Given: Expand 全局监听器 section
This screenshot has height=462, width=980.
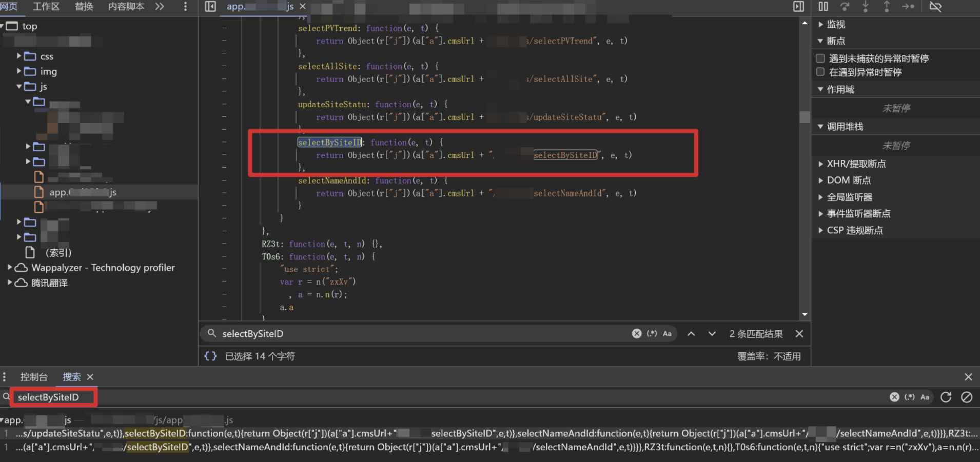Looking at the screenshot, I should tap(820, 197).
